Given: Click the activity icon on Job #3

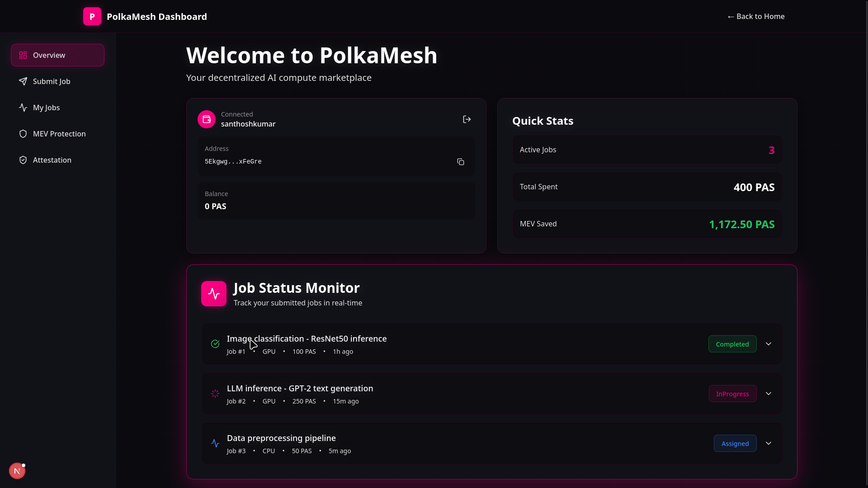Looking at the screenshot, I should pyautogui.click(x=215, y=443).
